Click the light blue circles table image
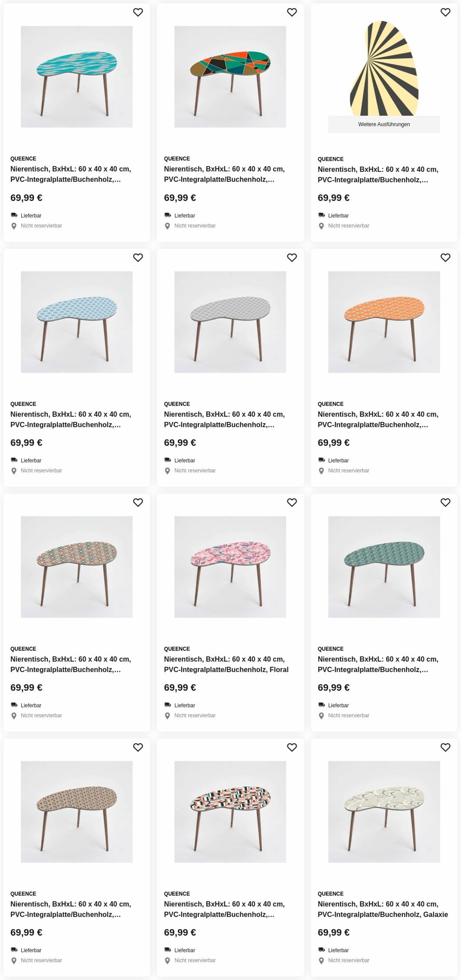Image resolution: width=461 pixels, height=980 pixels. (x=76, y=322)
